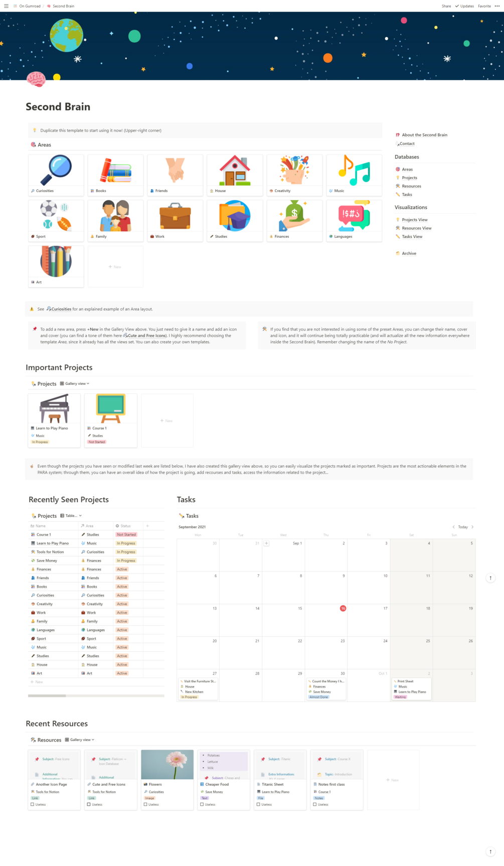Toggle Useless checkbox on Notes first class card
The image size is (504, 866).
(315, 804)
